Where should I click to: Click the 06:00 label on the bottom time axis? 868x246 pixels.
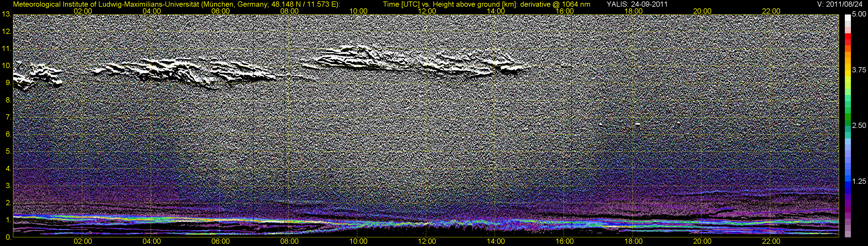[x=221, y=241]
